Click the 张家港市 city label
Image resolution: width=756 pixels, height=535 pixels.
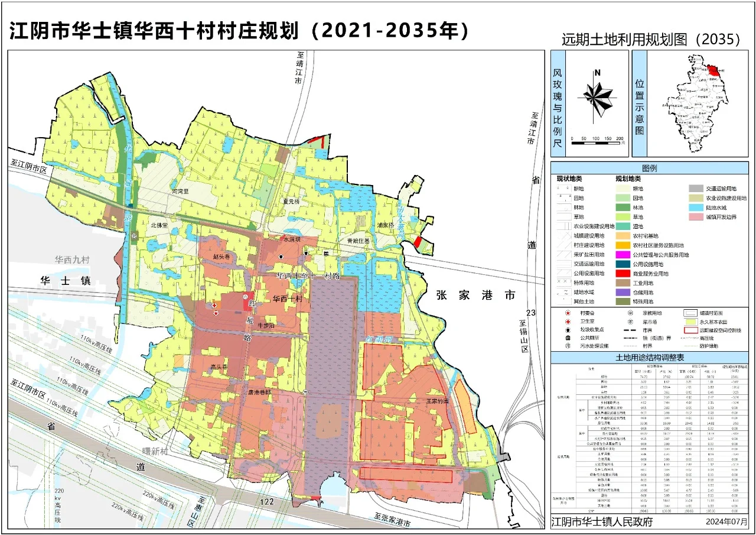pyautogui.click(x=476, y=296)
